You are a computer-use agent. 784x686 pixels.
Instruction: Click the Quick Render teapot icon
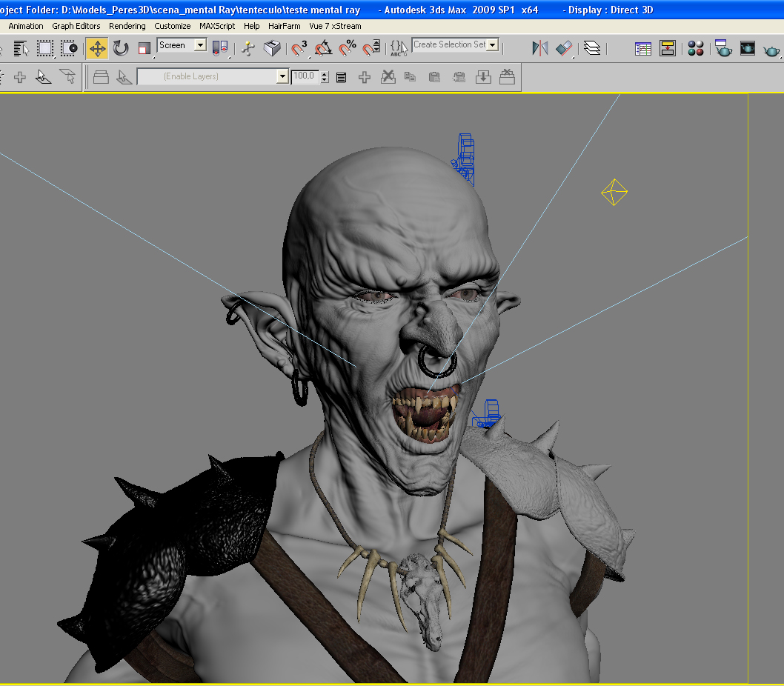click(771, 50)
